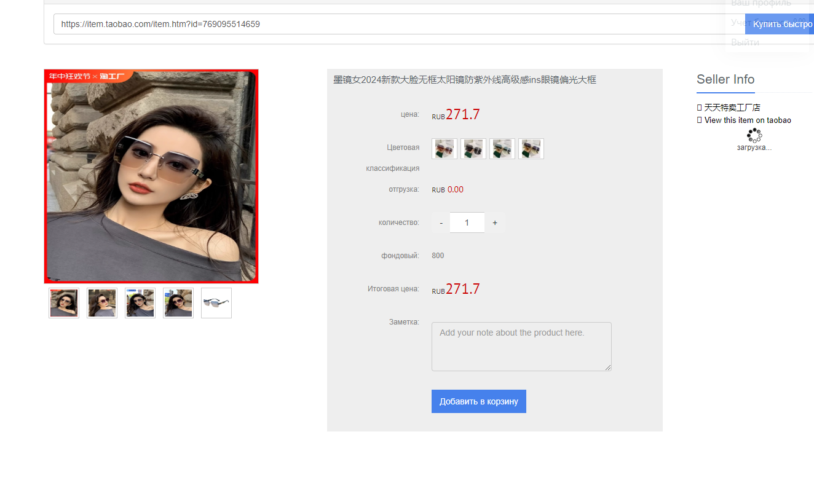The image size is (814, 504).
Task: Choose the fourth color classification swatch
Action: pyautogui.click(x=531, y=149)
